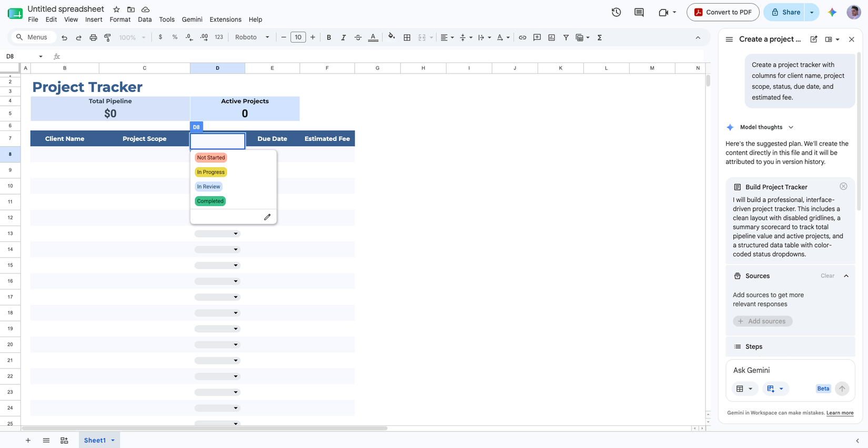Open zoom level 100% dropdown

[x=132, y=37]
